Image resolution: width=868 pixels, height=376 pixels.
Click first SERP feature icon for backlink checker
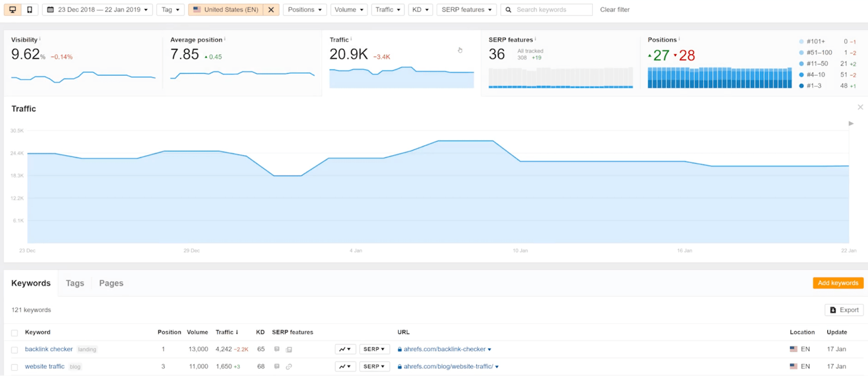point(277,349)
